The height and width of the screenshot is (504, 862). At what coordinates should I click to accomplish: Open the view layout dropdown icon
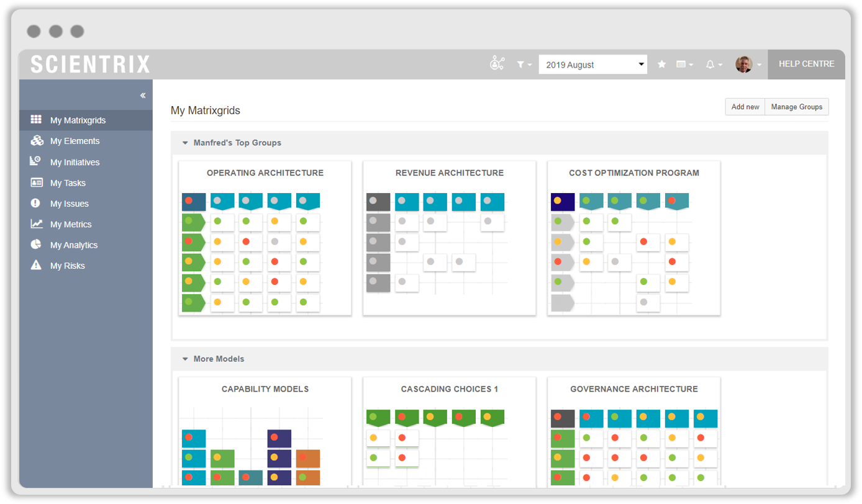(684, 65)
